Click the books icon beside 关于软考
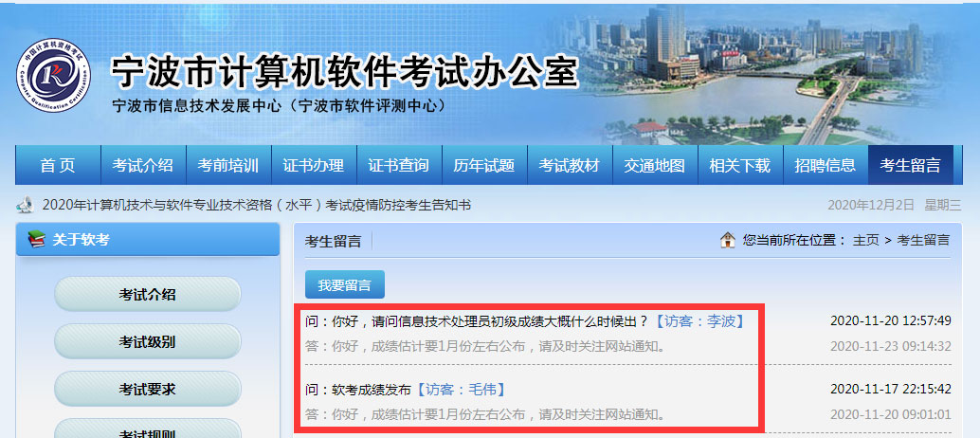This screenshot has height=438, width=980. click(37, 239)
